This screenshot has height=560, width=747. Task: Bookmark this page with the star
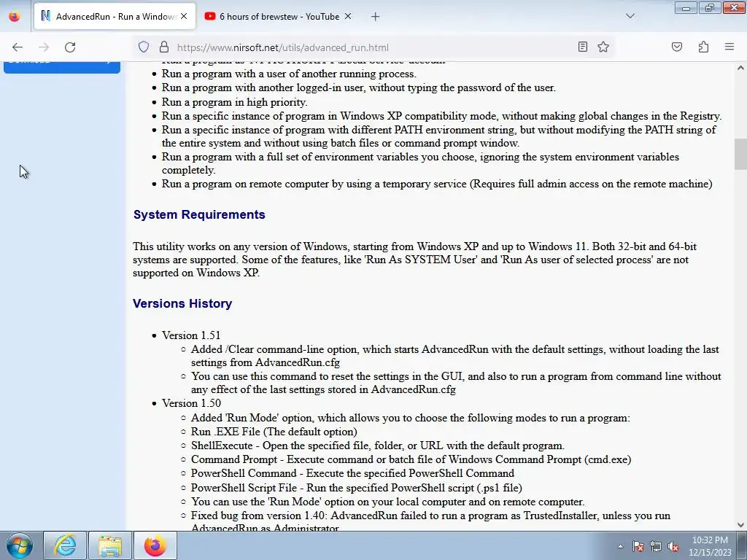(603, 47)
